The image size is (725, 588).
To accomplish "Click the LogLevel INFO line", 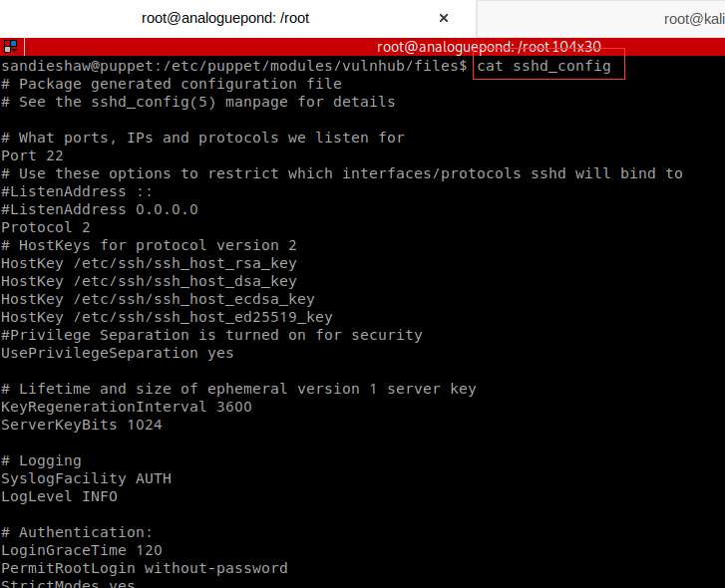I will point(59,496).
